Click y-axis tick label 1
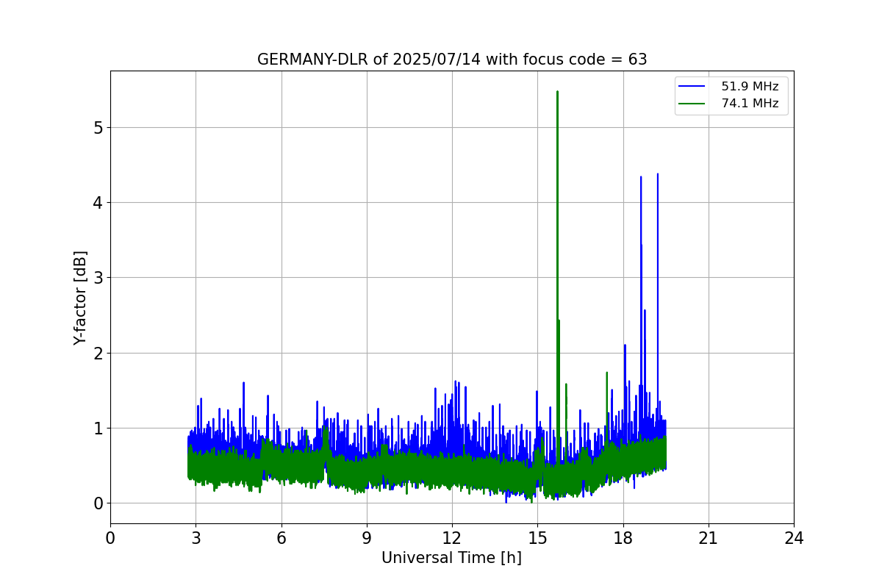The height and width of the screenshot is (588, 882). pyautogui.click(x=98, y=429)
